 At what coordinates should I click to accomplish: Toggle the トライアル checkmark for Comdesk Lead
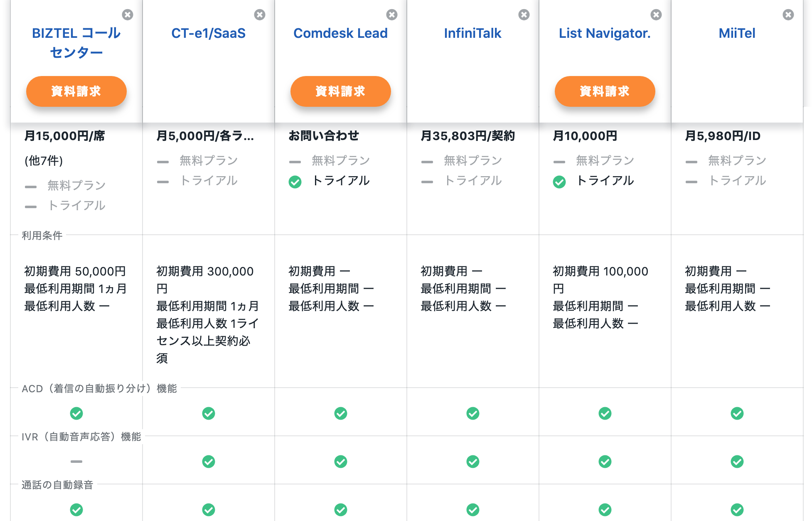[x=295, y=182]
